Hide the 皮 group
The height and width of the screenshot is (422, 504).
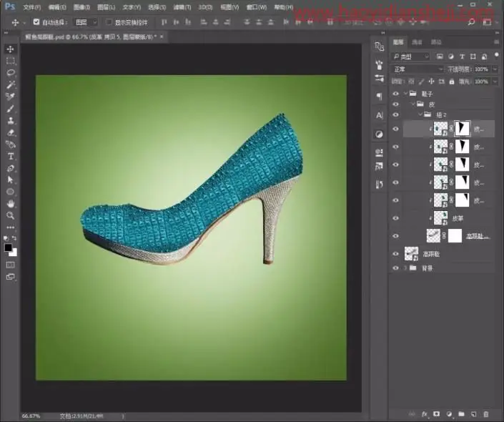click(x=395, y=104)
